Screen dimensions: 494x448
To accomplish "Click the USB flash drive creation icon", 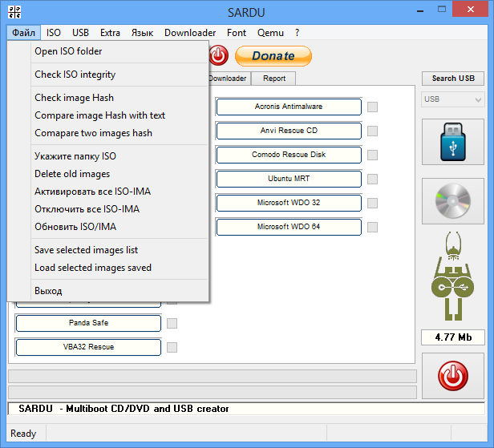I will [x=453, y=142].
